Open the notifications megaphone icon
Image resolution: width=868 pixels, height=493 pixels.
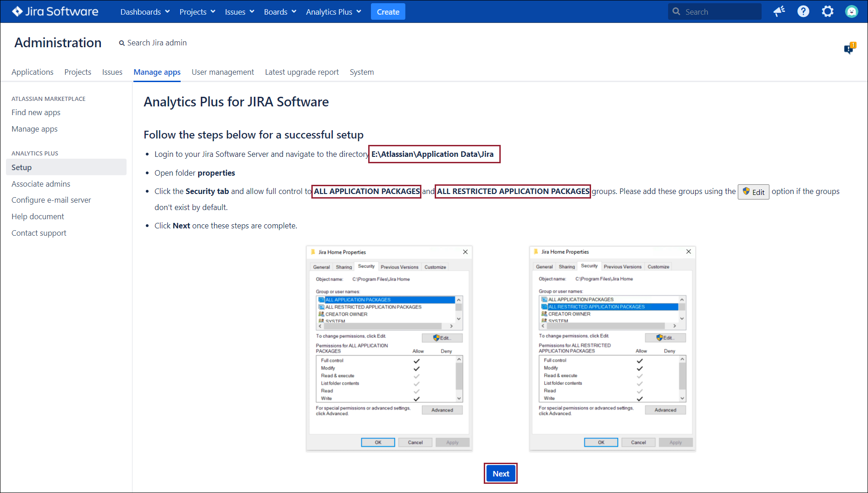click(779, 11)
